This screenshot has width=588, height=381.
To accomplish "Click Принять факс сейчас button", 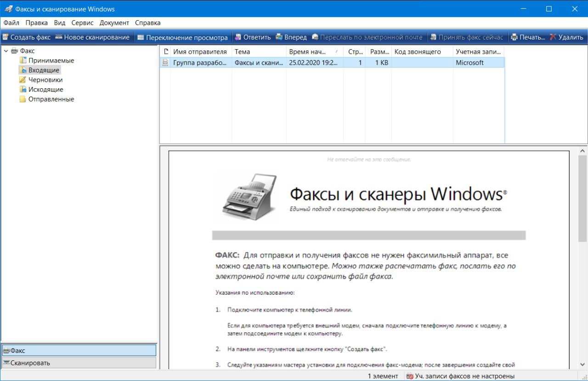I will [x=466, y=37].
